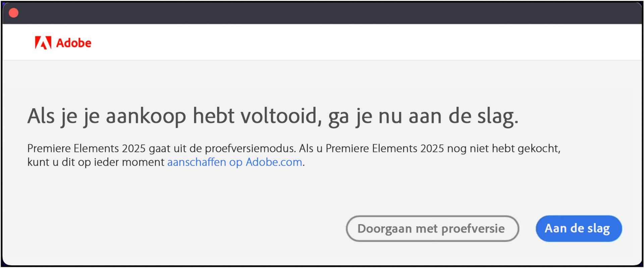Image resolution: width=644 pixels, height=268 pixels.
Task: Choose Doorgaan met proefversie
Action: [x=432, y=228]
